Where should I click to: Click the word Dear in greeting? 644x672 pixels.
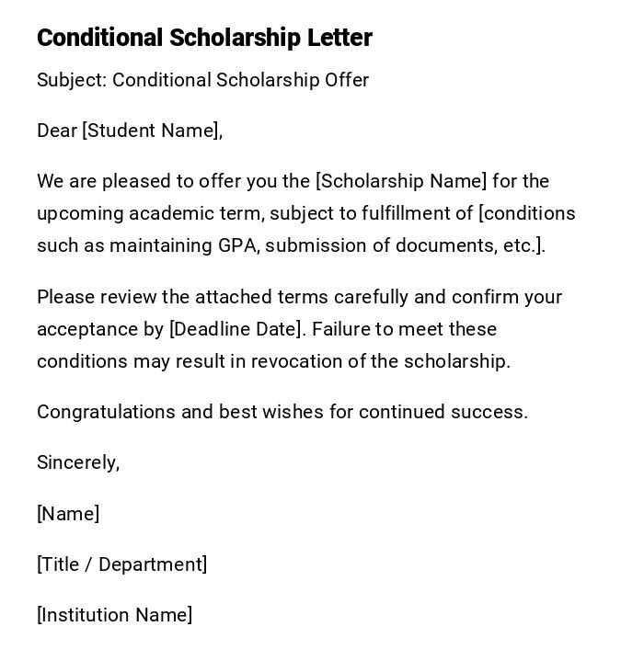click(x=57, y=131)
